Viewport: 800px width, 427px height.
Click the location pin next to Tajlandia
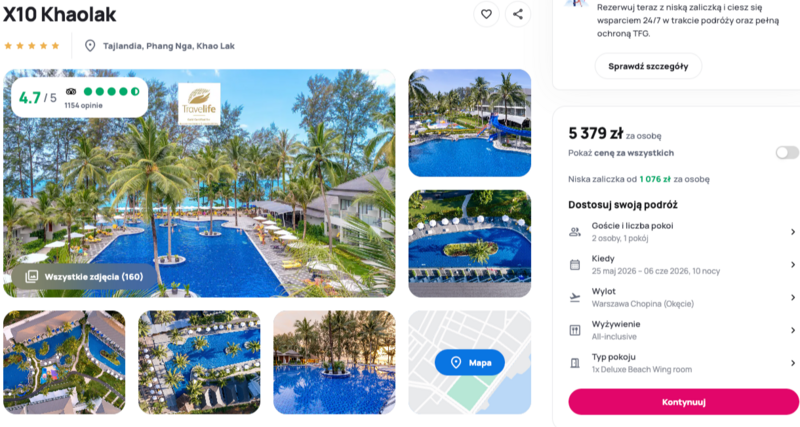point(90,46)
